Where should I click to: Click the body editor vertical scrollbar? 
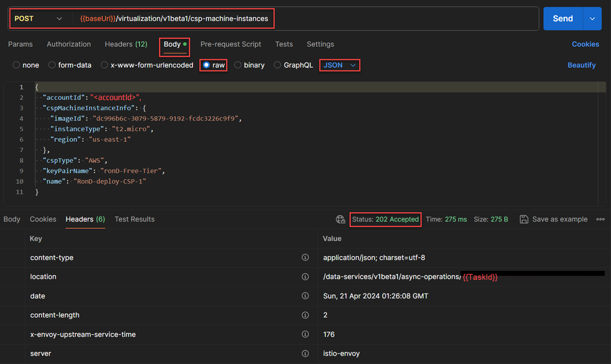pos(602,143)
